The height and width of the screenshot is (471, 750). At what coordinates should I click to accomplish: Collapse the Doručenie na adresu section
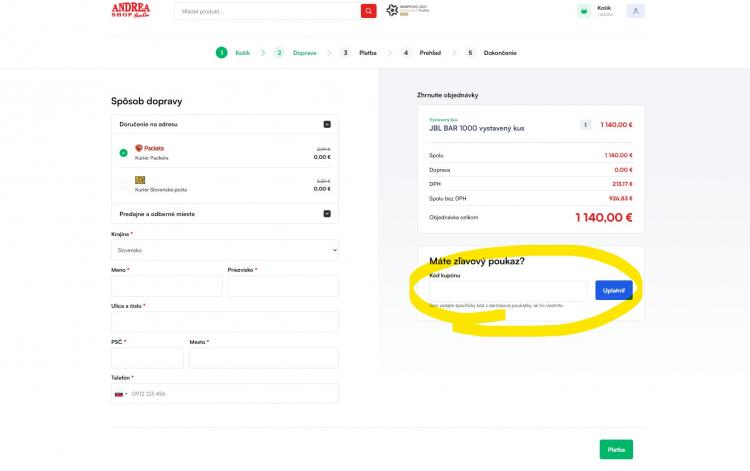pos(326,125)
